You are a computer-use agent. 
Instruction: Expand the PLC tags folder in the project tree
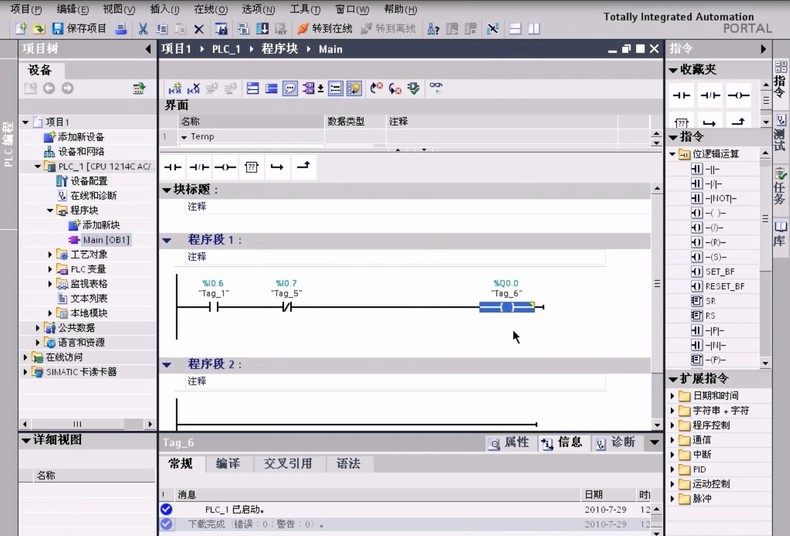click(x=50, y=270)
